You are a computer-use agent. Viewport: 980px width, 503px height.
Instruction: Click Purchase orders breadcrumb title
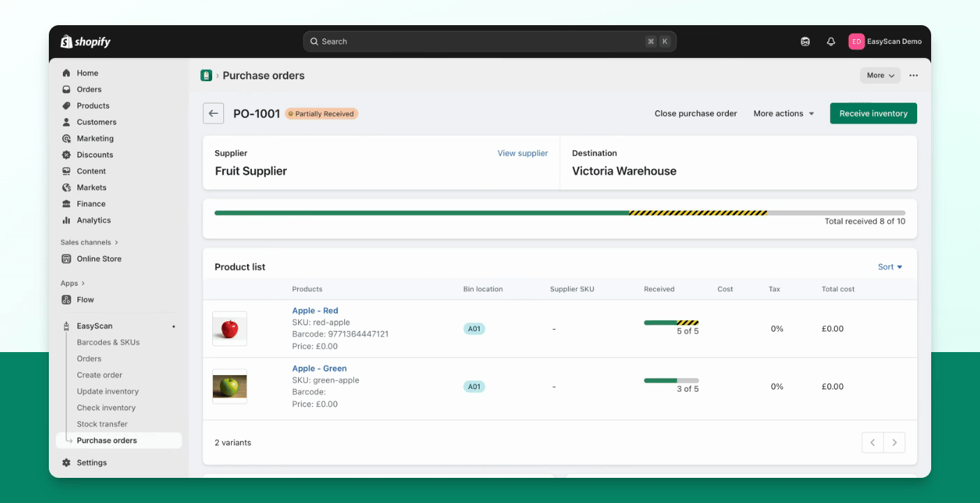(263, 75)
